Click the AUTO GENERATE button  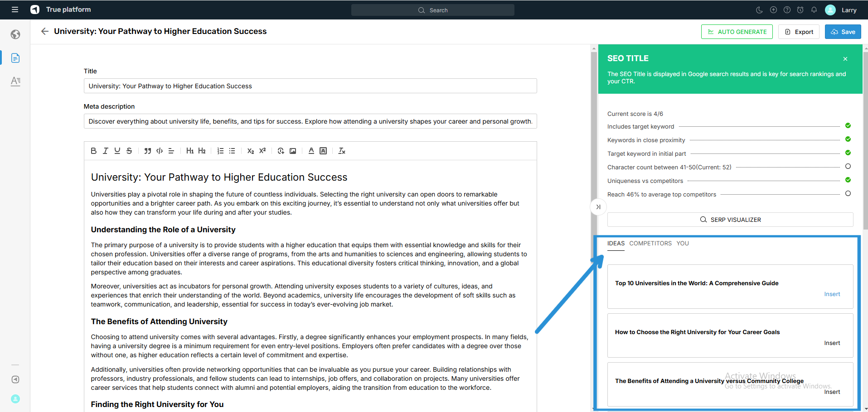tap(737, 32)
